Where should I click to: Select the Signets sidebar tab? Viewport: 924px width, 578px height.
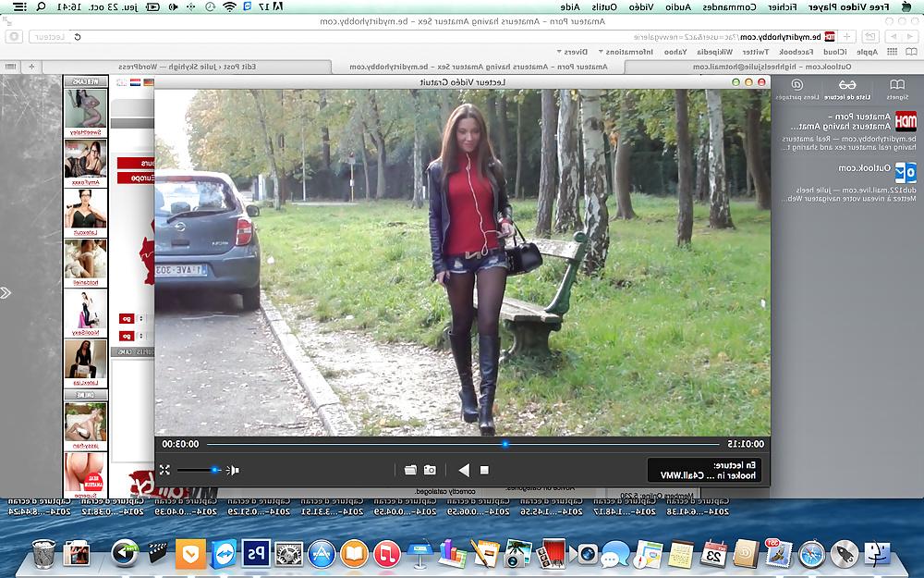[x=897, y=89]
